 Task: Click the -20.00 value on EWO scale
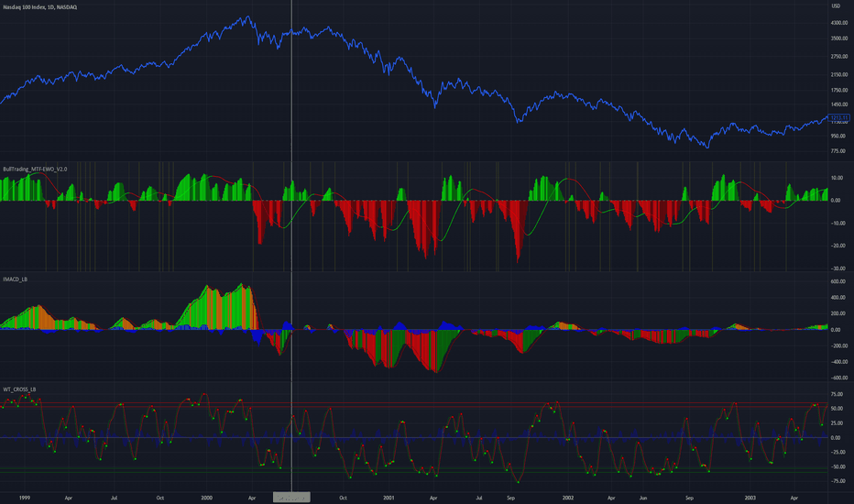tap(837, 246)
